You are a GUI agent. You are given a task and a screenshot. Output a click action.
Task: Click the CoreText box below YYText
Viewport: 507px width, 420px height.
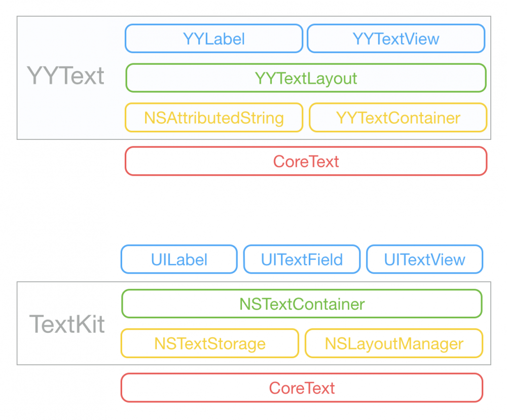pos(306,162)
